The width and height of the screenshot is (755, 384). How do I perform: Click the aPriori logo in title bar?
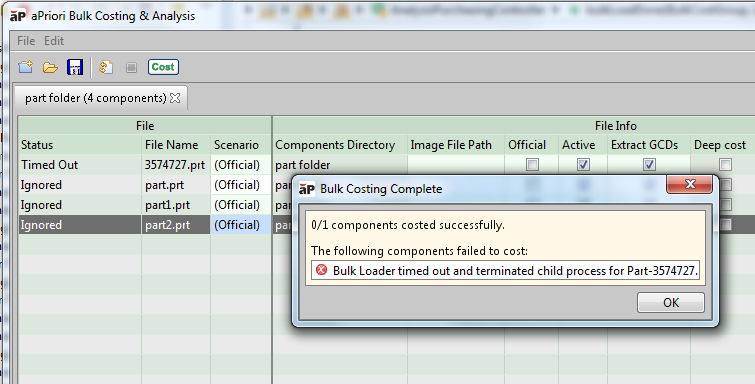[x=18, y=16]
